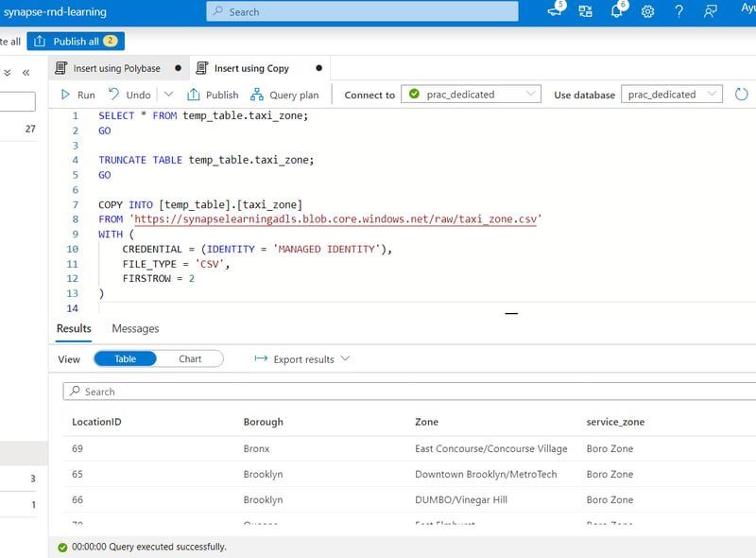The image size is (756, 558).
Task: Switch view to Table
Action: pos(125,358)
